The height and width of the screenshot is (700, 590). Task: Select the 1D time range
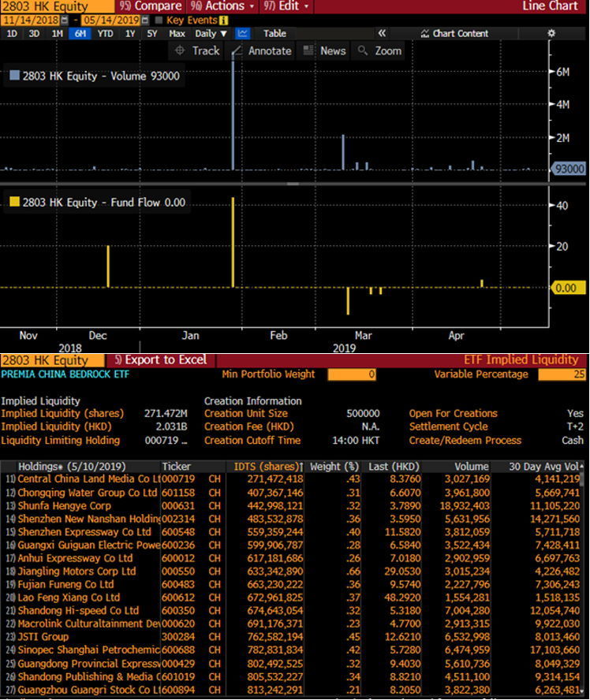[12, 33]
